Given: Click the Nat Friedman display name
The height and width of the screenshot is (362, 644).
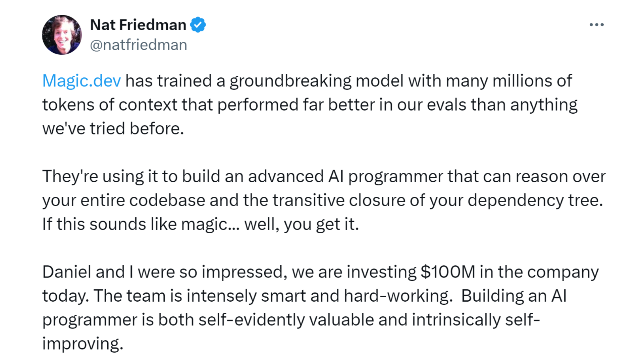Looking at the screenshot, I should [138, 25].
